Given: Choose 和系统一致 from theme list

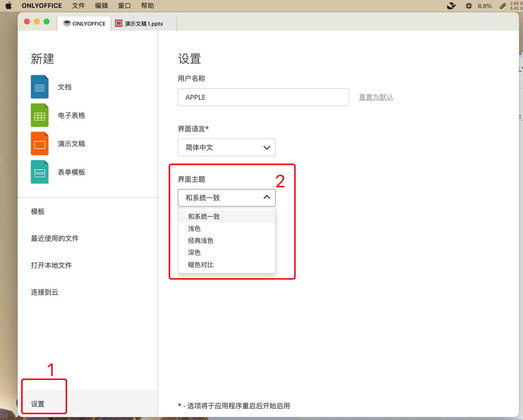Looking at the screenshot, I should point(227,216).
